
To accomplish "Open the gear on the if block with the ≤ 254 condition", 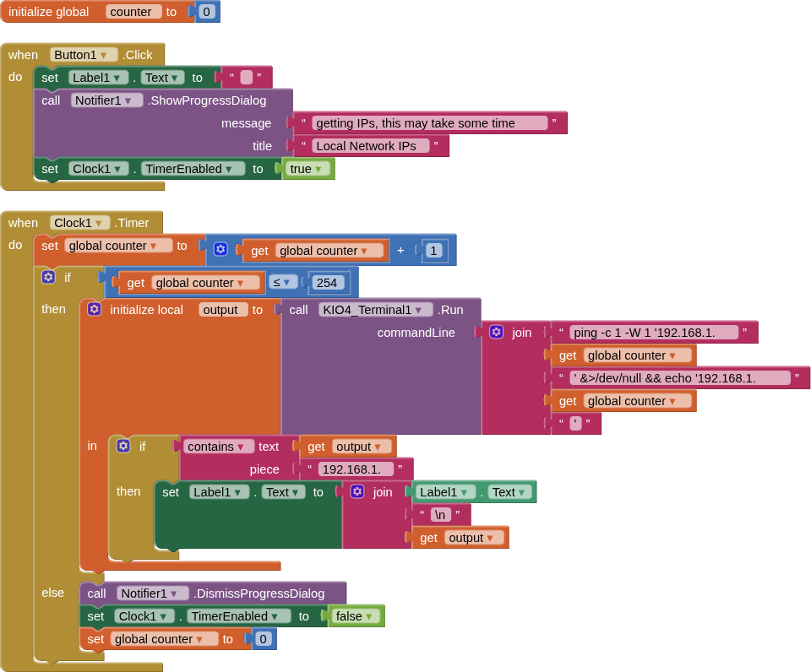I will (x=48, y=277).
